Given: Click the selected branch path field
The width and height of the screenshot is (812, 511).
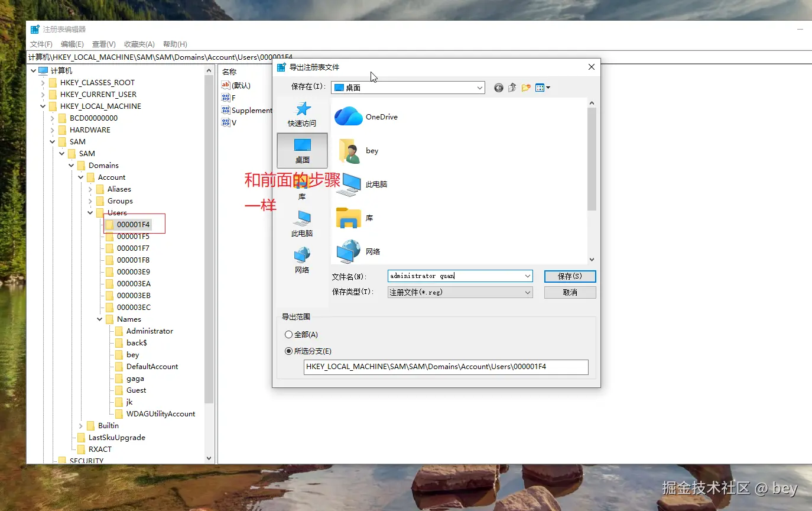Looking at the screenshot, I should click(x=446, y=367).
